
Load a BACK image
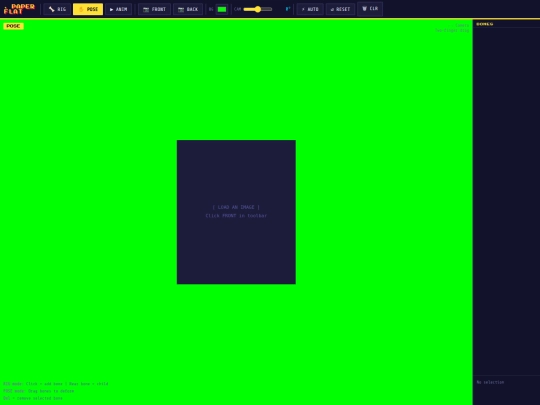coord(188,9)
